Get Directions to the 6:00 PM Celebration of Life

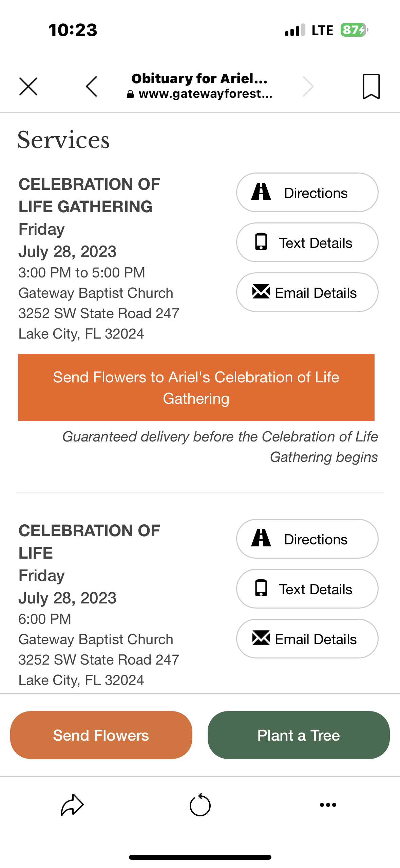pyautogui.click(x=307, y=539)
